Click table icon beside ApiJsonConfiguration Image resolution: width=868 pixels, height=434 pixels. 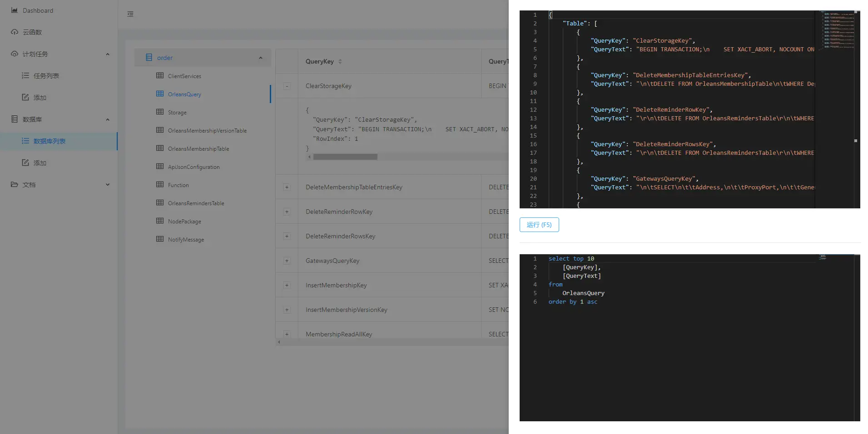[x=160, y=167]
